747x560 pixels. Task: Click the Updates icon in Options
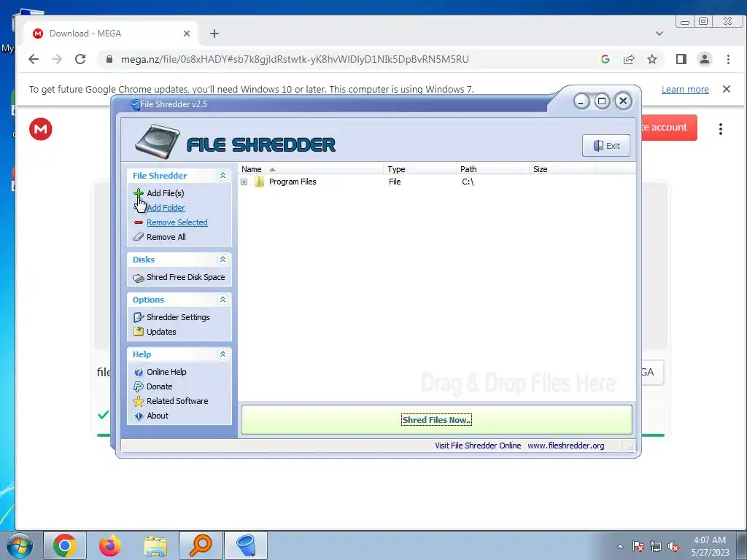139,332
